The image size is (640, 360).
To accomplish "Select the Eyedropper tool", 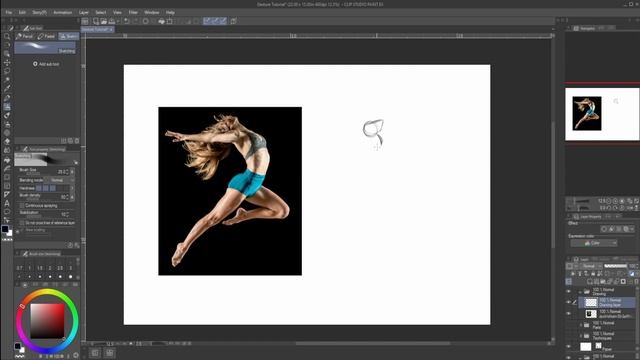I will (7, 89).
